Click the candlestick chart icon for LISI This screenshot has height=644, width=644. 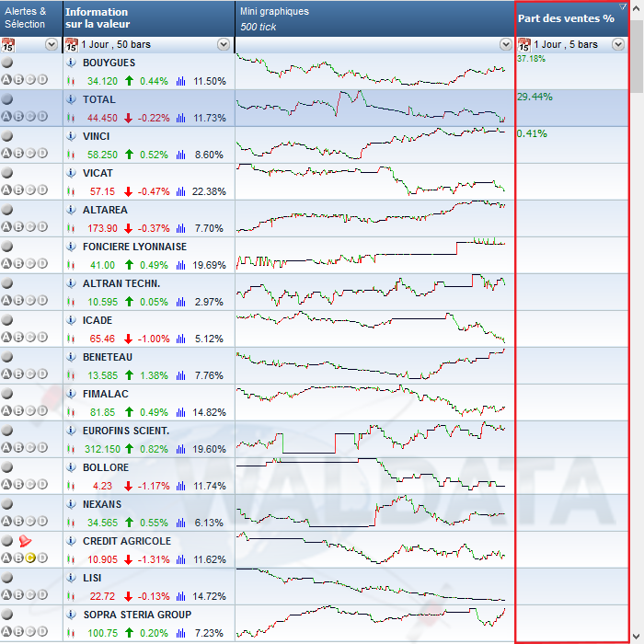coord(71,596)
